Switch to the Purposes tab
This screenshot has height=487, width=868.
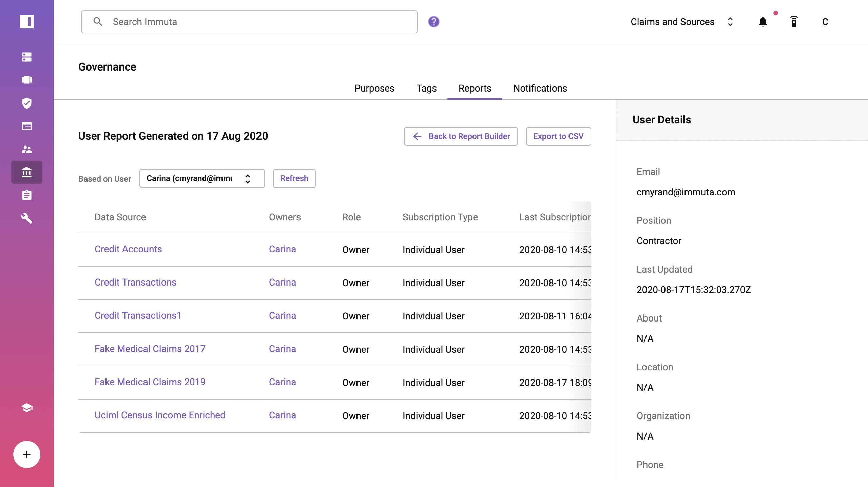[x=374, y=88]
